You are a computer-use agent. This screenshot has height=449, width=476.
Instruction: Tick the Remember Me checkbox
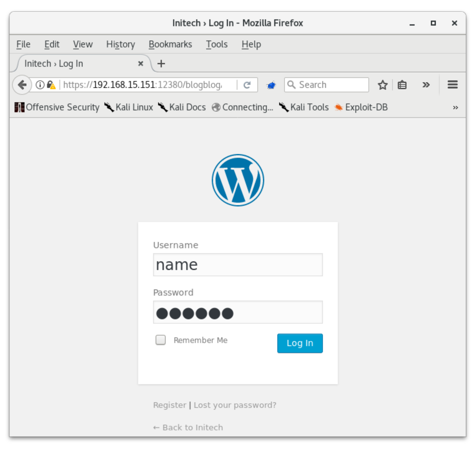coord(161,340)
